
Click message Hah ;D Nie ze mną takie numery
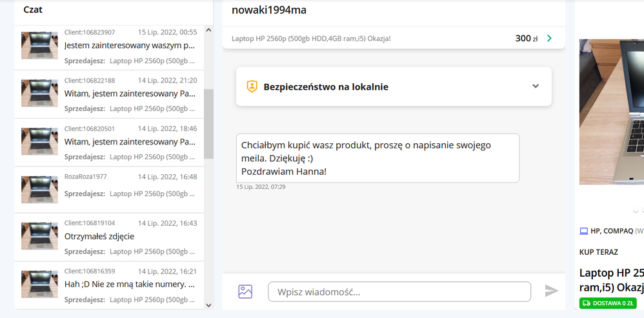point(130,284)
